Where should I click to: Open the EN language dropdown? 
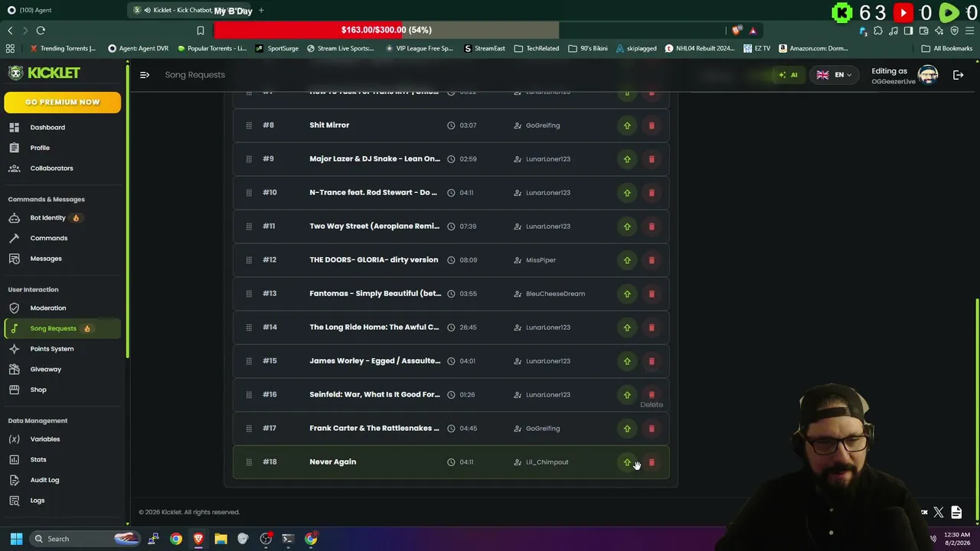pyautogui.click(x=834, y=75)
